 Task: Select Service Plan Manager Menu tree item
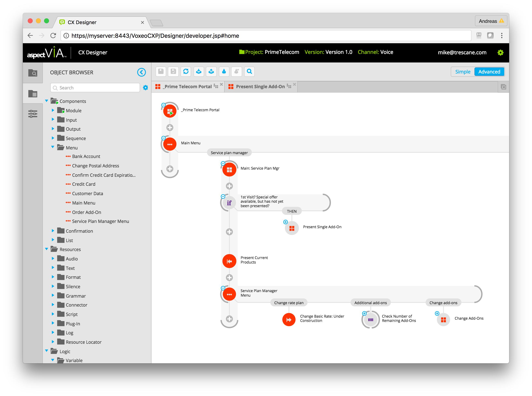100,221
